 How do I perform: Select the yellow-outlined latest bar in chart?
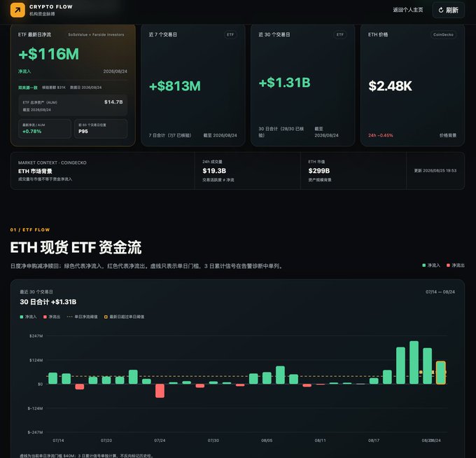(x=440, y=373)
